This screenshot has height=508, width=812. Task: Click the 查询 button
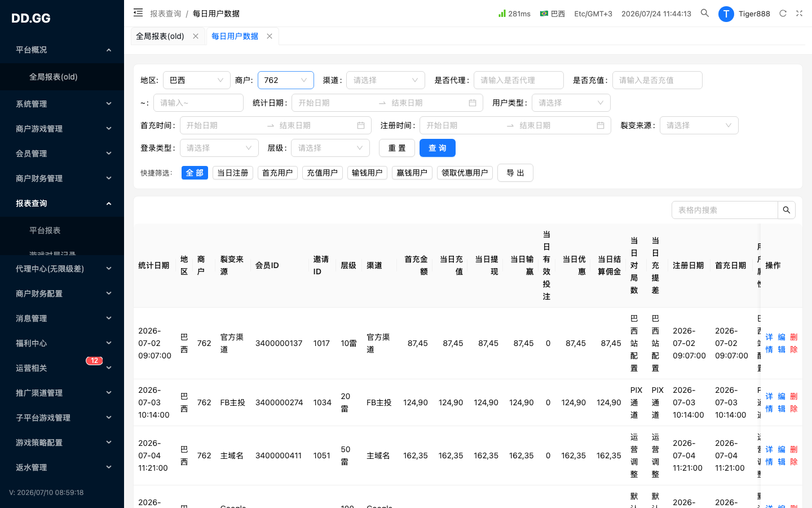coord(438,148)
